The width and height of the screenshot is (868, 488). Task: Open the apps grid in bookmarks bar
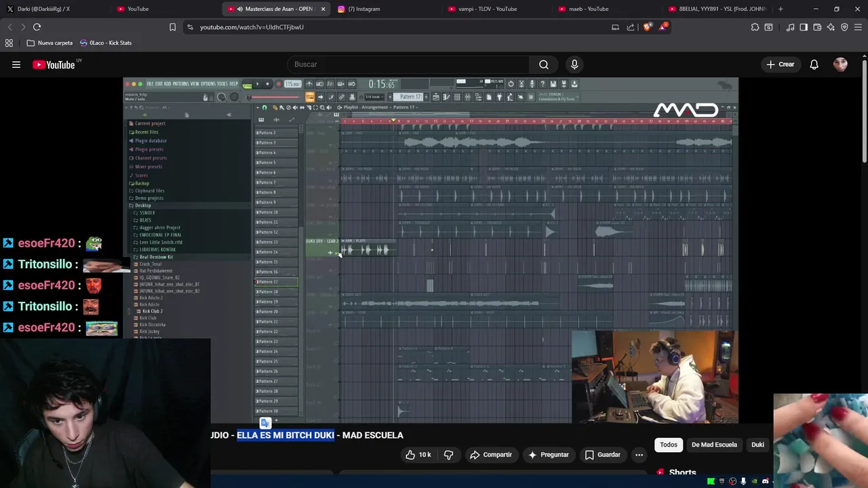[9, 43]
